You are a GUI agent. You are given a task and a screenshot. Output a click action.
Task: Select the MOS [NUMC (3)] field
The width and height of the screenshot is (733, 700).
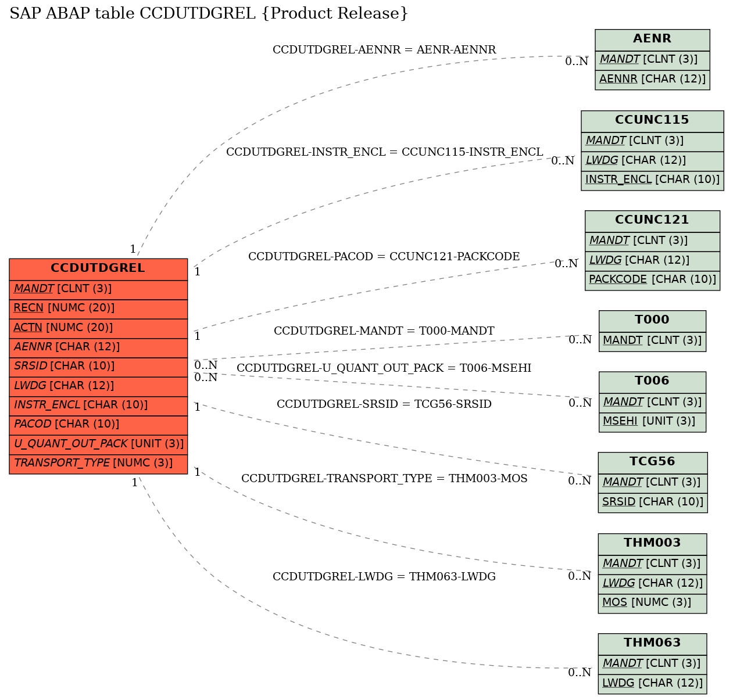(653, 603)
